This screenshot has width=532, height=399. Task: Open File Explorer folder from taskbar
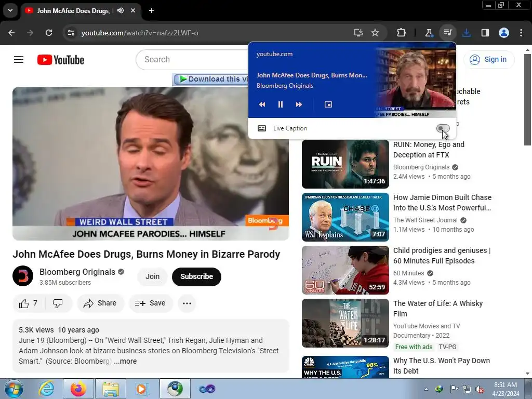[x=110, y=389]
